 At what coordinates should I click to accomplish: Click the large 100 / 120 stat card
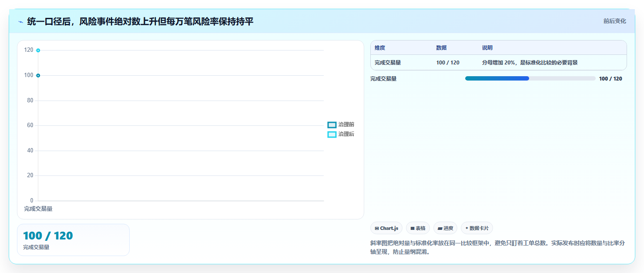(x=73, y=240)
